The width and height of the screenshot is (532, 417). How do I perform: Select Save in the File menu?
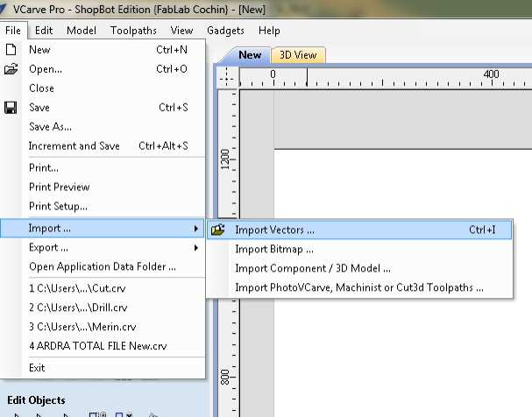[103, 108]
